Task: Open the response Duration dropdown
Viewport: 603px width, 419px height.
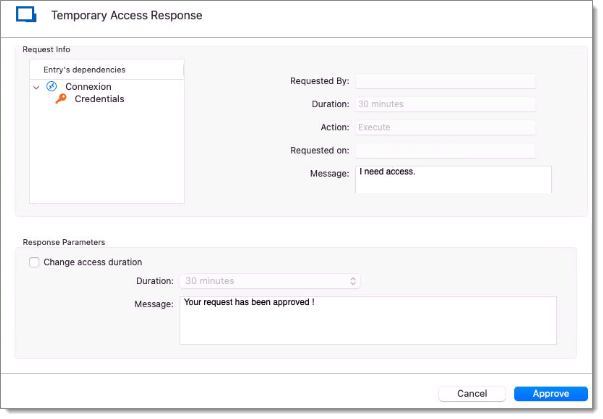Action: pos(270,281)
